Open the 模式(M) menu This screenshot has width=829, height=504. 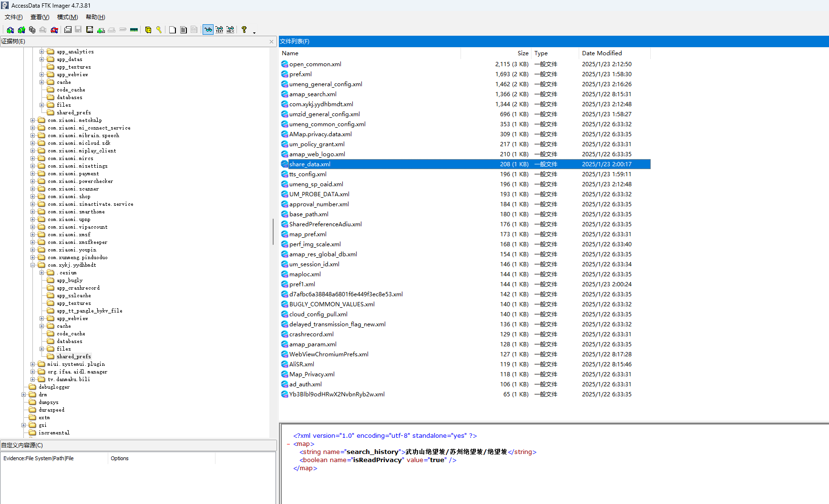point(67,17)
